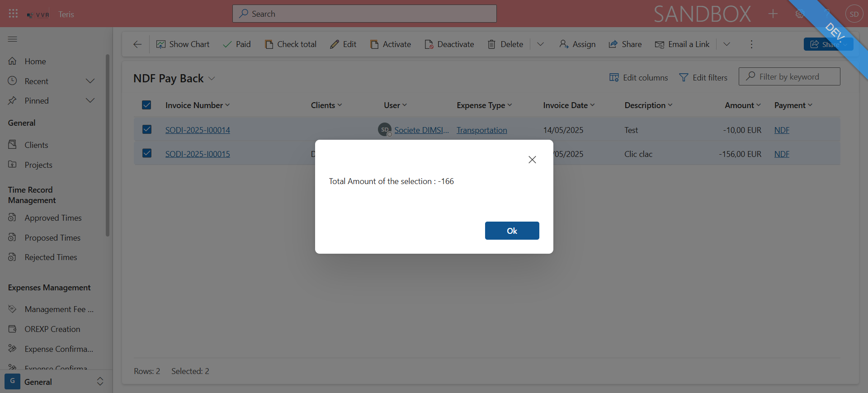Screen dimensions: 868x393
Task: Open invoice SODI-2025-I00014 link
Action: click(x=198, y=130)
